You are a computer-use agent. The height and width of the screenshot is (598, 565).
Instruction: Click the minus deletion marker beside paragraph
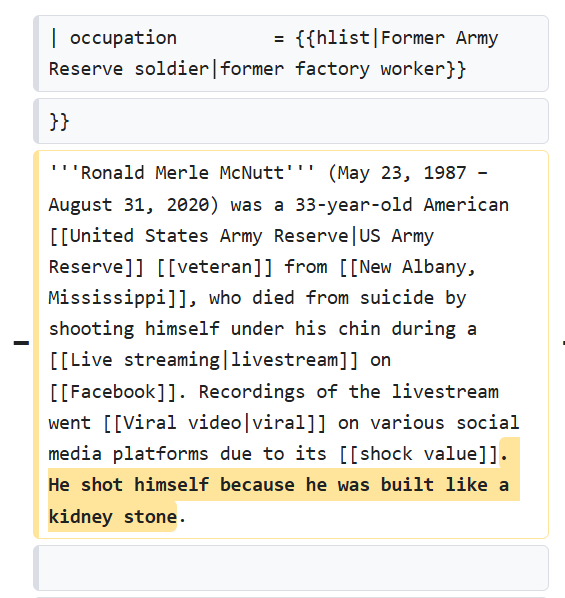tap(21, 343)
